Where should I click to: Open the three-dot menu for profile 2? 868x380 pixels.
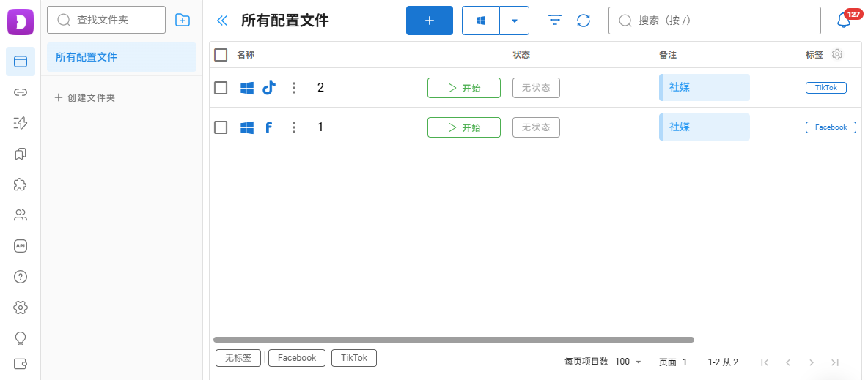tap(294, 88)
